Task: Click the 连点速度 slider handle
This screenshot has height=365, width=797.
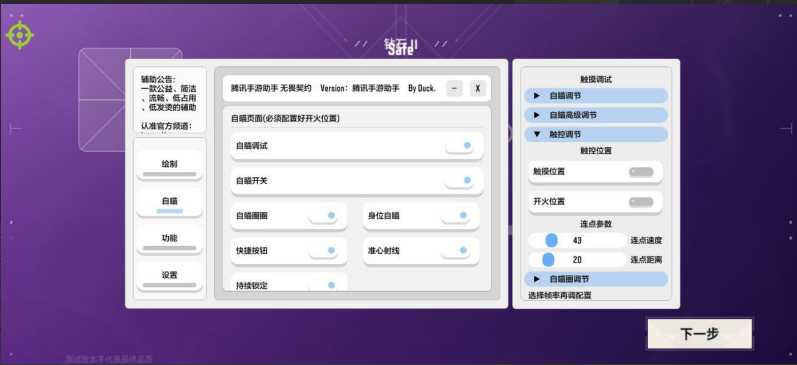Action: coord(551,240)
